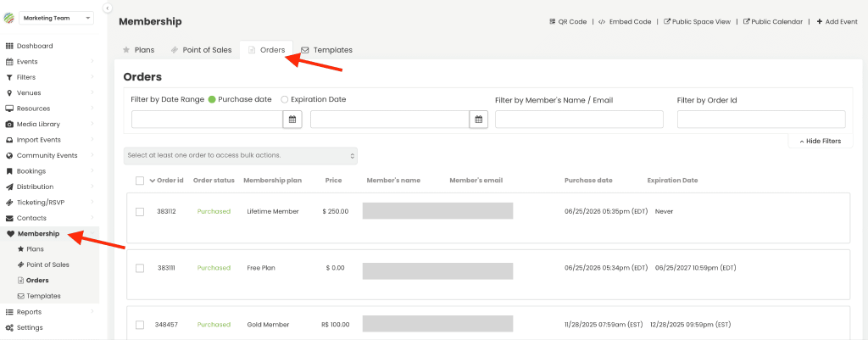The height and width of the screenshot is (340, 868).
Task: Check the select-all orders checkbox
Action: 140,181
